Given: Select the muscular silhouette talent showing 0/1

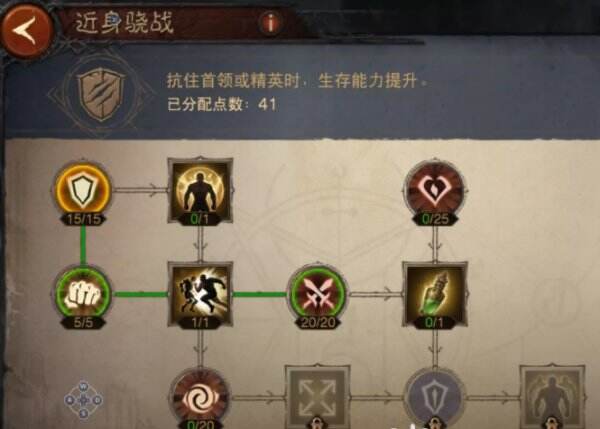Looking at the screenshot, I should pos(201,190).
